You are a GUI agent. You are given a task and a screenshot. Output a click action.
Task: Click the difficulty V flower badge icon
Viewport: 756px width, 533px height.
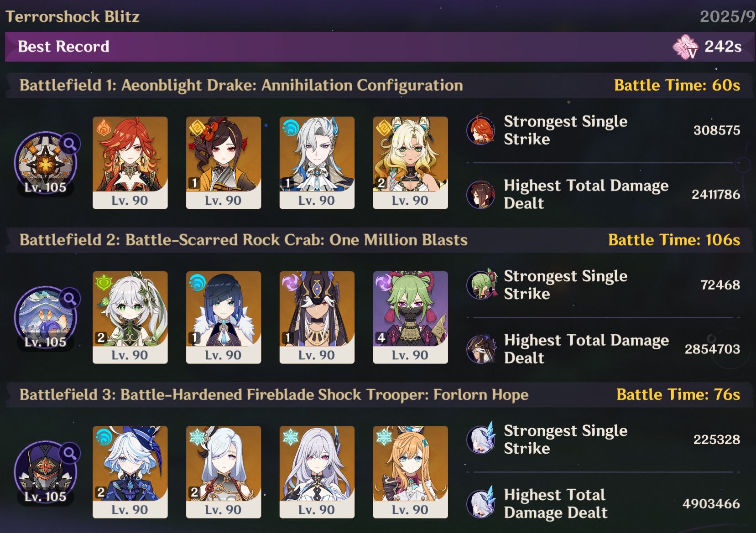685,47
